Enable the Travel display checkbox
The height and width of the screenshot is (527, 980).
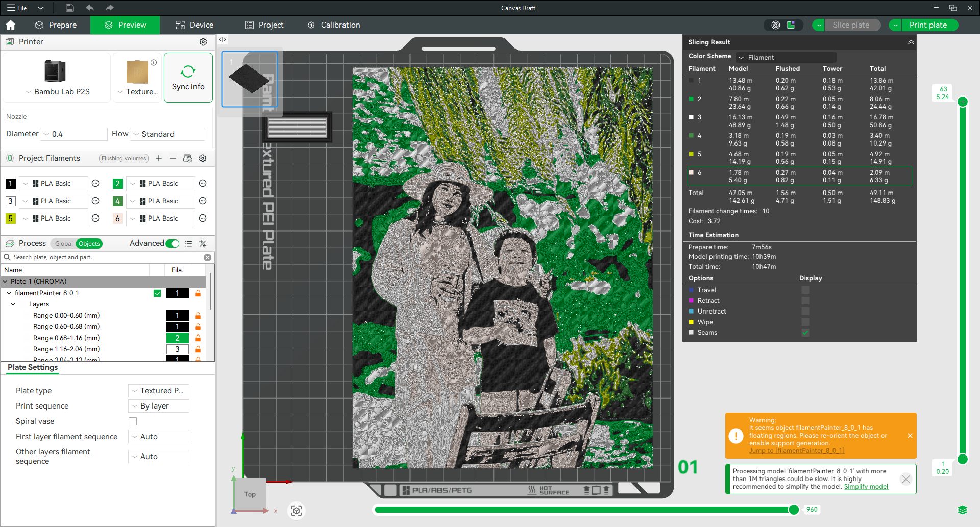(x=805, y=290)
